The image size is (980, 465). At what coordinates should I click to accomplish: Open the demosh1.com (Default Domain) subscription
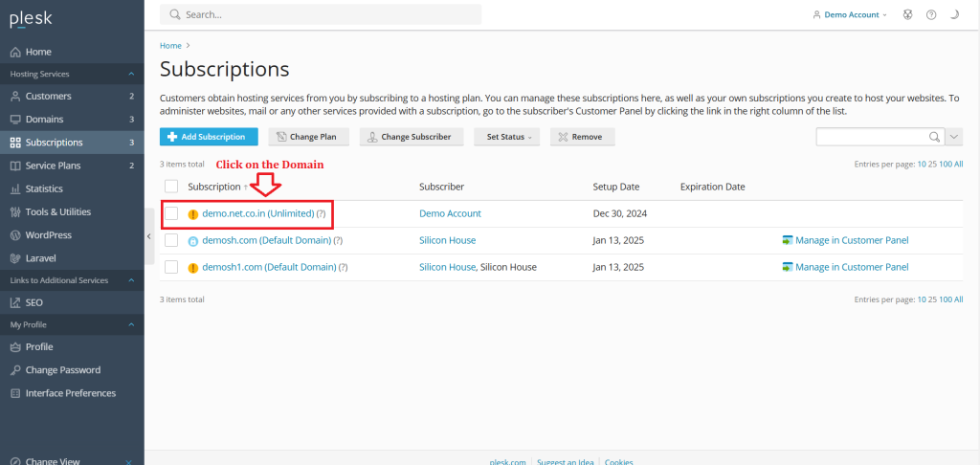[x=269, y=268]
